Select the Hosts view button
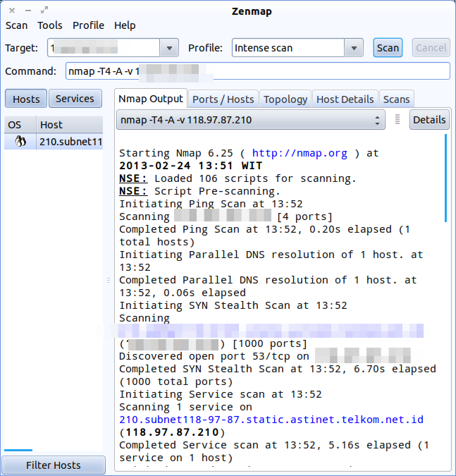456x476 pixels. [26, 99]
